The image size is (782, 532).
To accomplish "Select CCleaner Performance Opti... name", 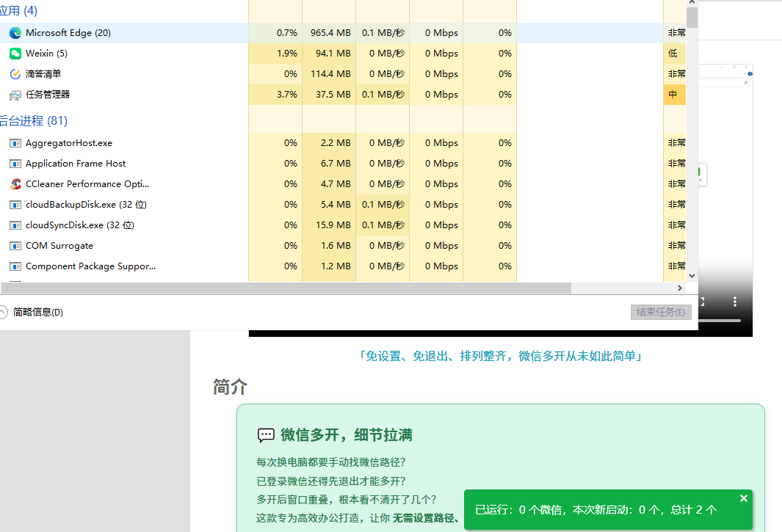I will (x=87, y=184).
